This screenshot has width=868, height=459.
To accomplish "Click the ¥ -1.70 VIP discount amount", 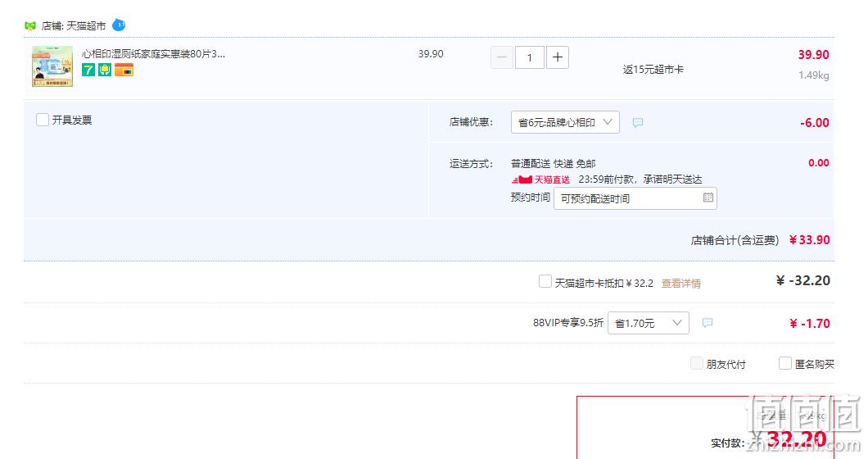I will (809, 323).
